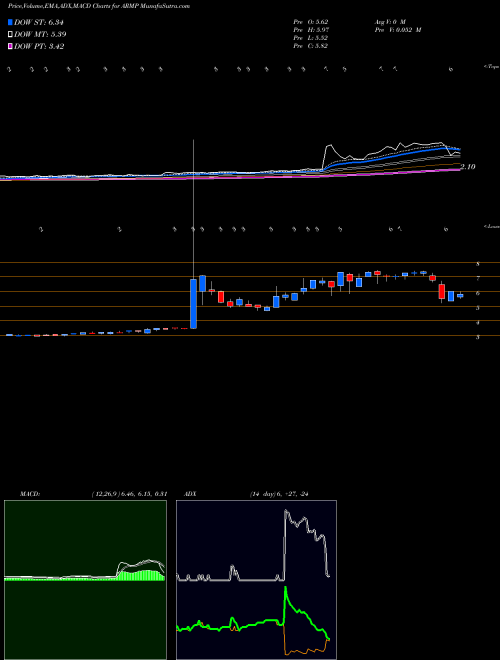Click the white DOW MT legend swatch
This screenshot has width=500, height=660.
(x=11, y=34)
